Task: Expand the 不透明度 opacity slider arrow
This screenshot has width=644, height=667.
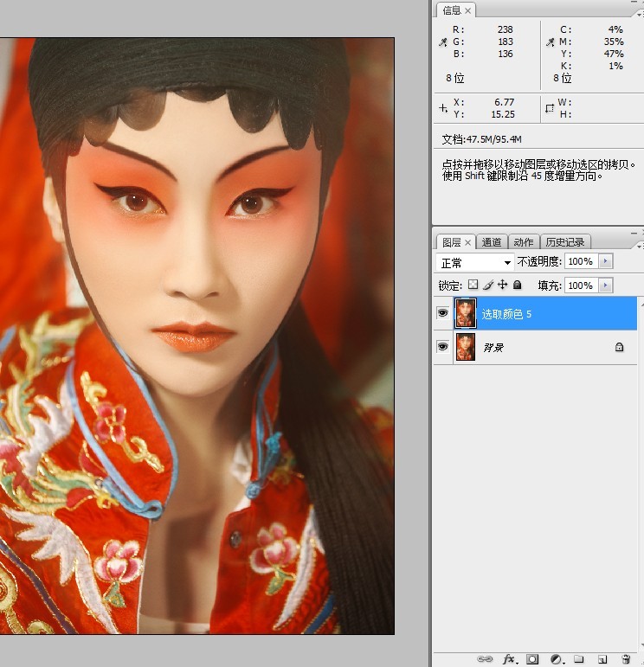Action: tap(605, 261)
